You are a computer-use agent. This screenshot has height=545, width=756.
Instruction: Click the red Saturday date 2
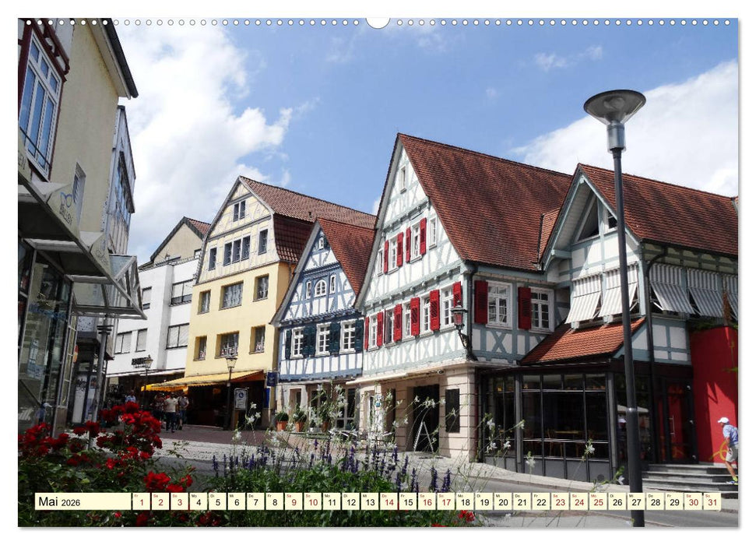coord(160,502)
